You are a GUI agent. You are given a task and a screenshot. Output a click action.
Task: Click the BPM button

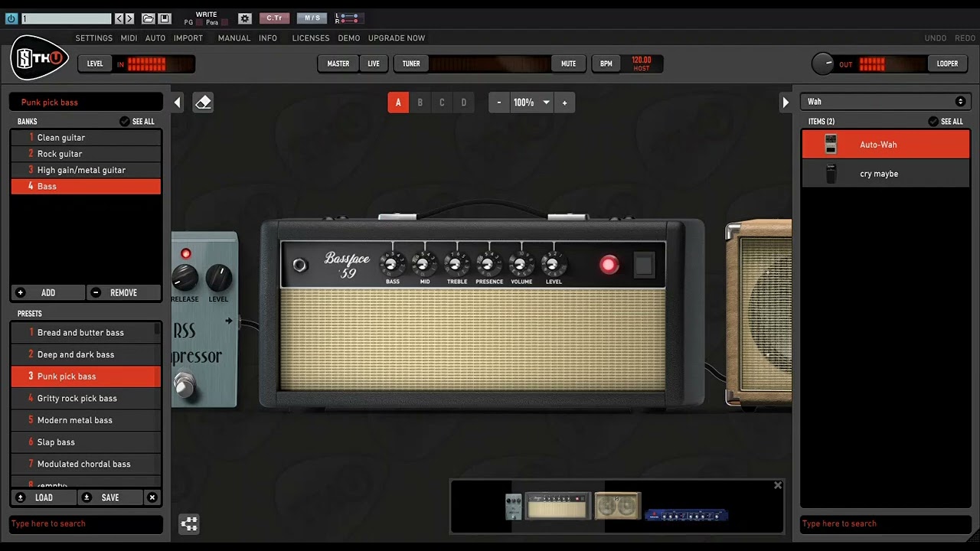point(606,64)
